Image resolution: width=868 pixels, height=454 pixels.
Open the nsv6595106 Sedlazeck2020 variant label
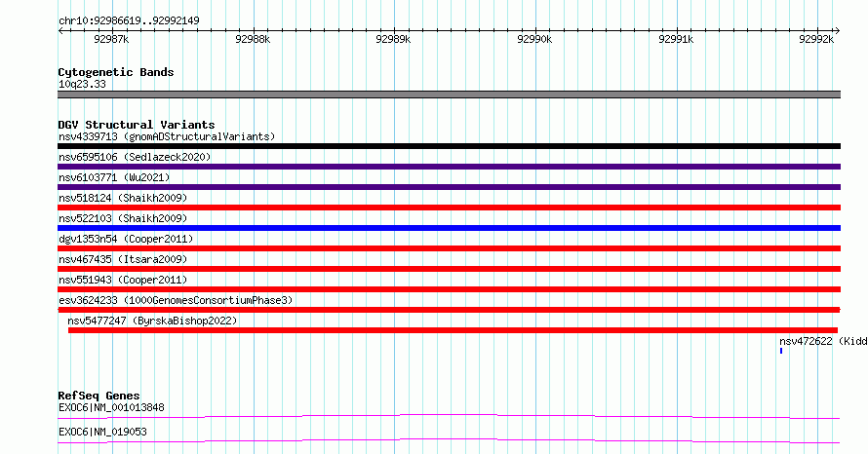[x=135, y=157]
